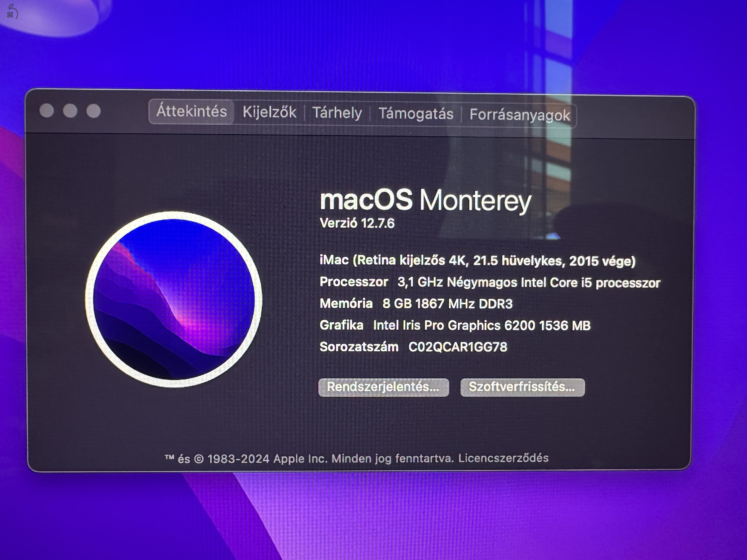Click the Szoftverfrissítés... button

click(x=522, y=387)
